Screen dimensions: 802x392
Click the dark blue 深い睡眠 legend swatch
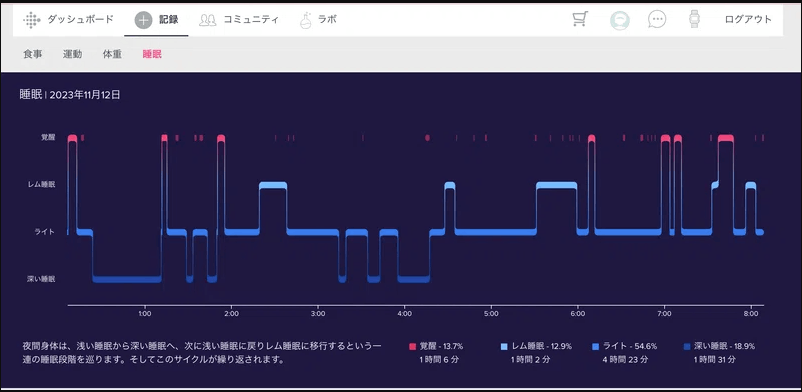click(x=687, y=347)
